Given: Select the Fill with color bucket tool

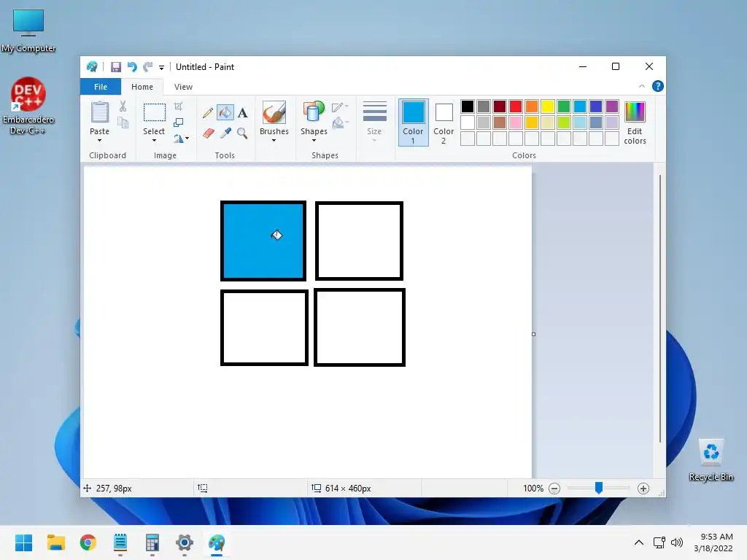Looking at the screenshot, I should click(x=225, y=113).
